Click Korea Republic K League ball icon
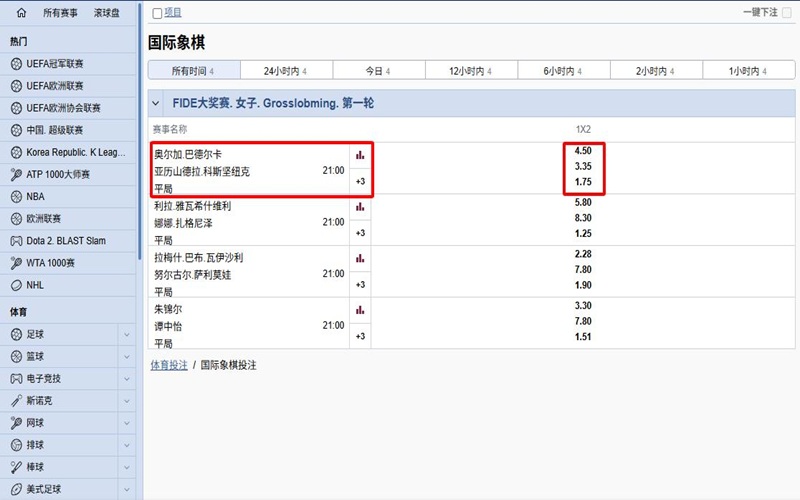 [16, 152]
